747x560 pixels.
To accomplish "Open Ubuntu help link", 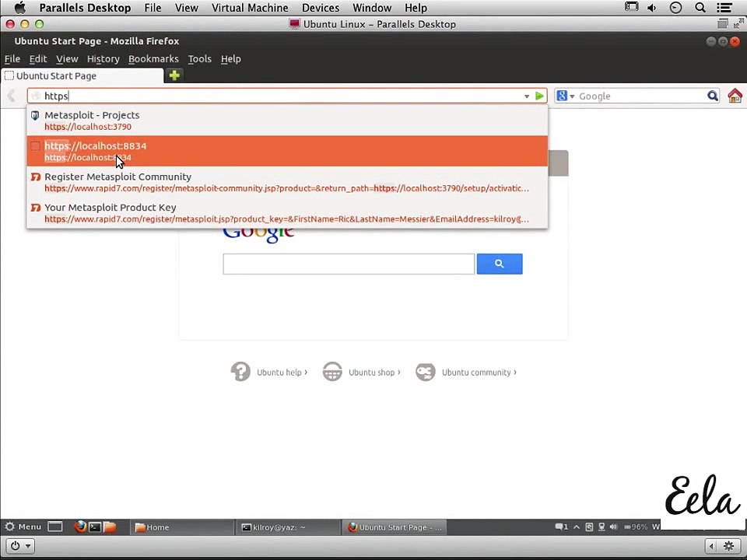I will (x=282, y=373).
